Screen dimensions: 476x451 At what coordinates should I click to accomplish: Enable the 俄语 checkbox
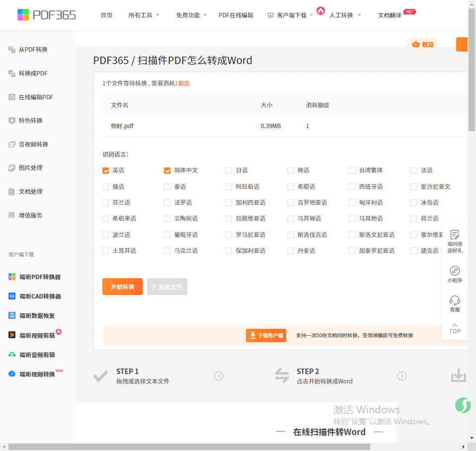pos(106,187)
